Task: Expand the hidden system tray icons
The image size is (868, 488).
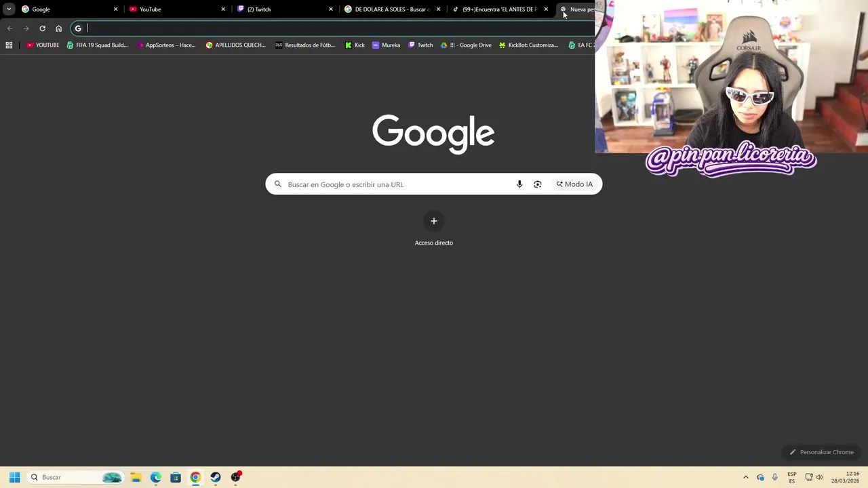Action: (746, 477)
